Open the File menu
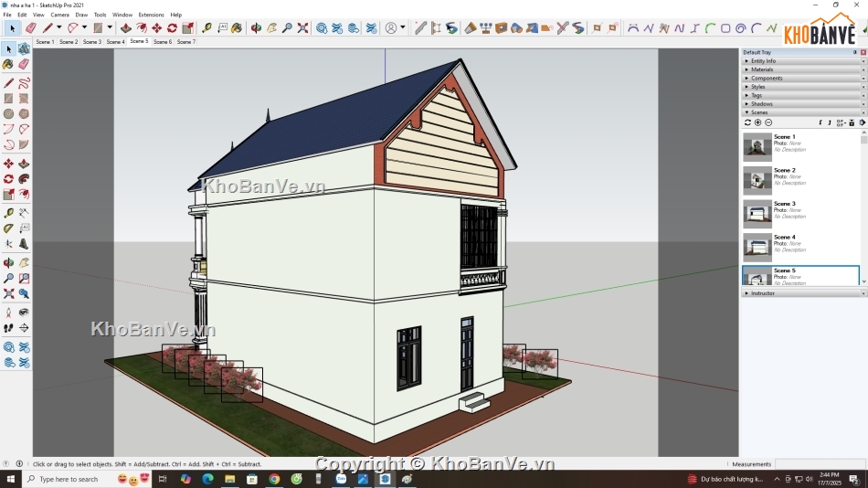868x488 pixels. coord(7,15)
